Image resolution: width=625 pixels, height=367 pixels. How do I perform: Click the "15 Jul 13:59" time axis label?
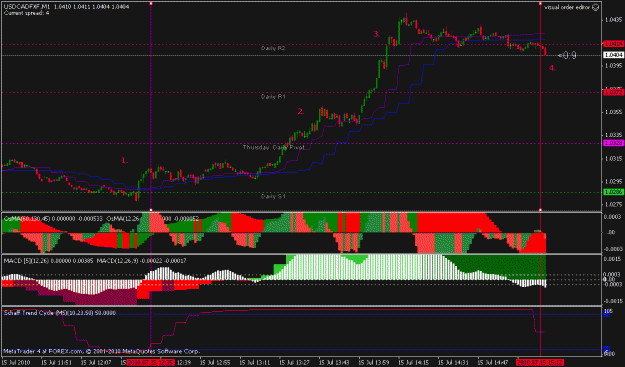pos(373,363)
